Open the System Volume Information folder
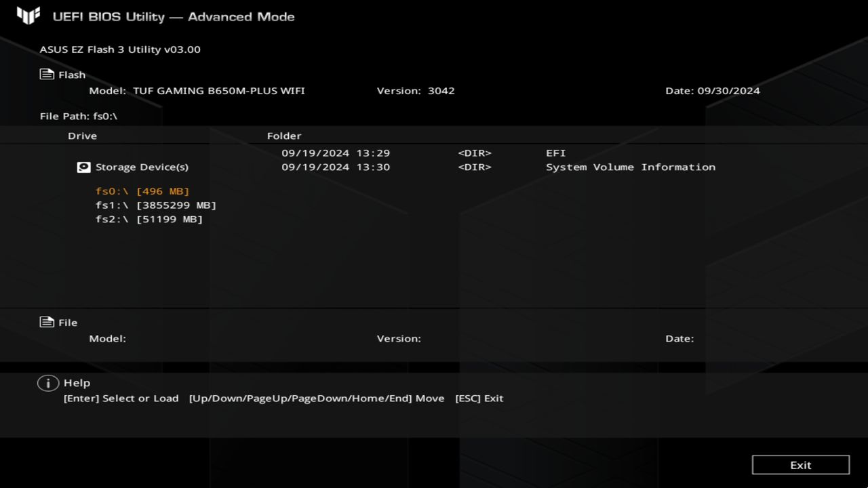 (x=631, y=167)
